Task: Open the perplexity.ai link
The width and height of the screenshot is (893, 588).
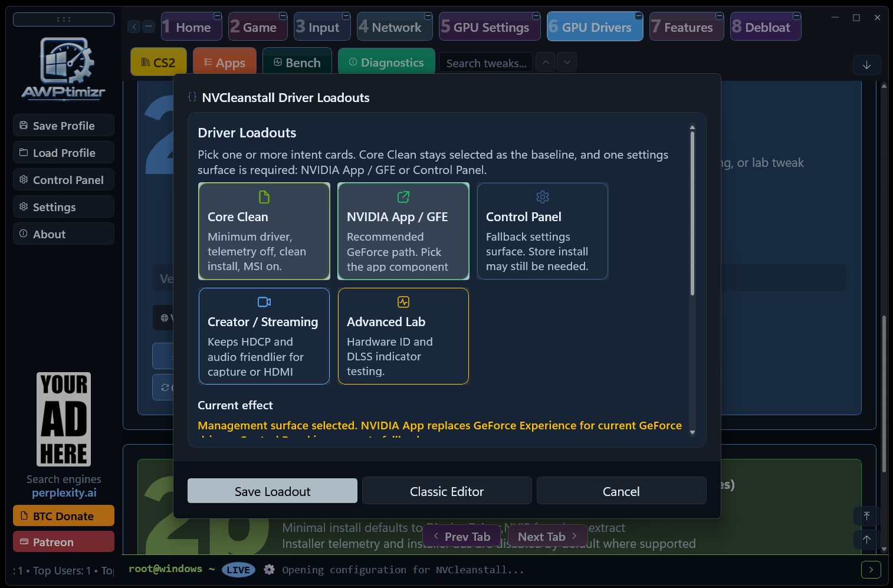Action: click(x=64, y=492)
